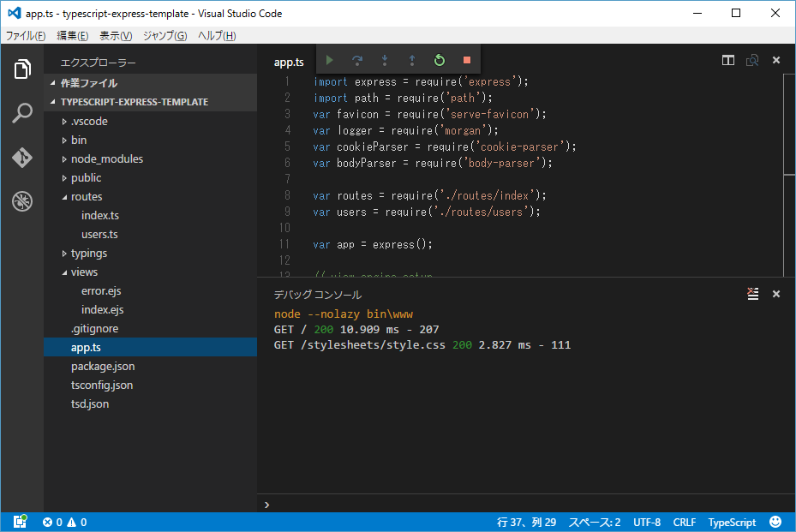Send feedback via smiley icon
This screenshot has width=796, height=532.
pyautogui.click(x=775, y=522)
